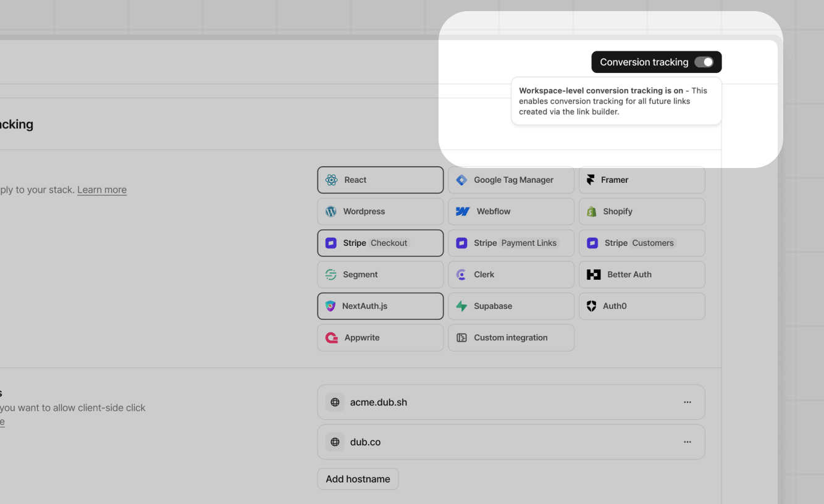Click the Shopify bag icon
This screenshot has height=504, width=824.
pyautogui.click(x=592, y=211)
